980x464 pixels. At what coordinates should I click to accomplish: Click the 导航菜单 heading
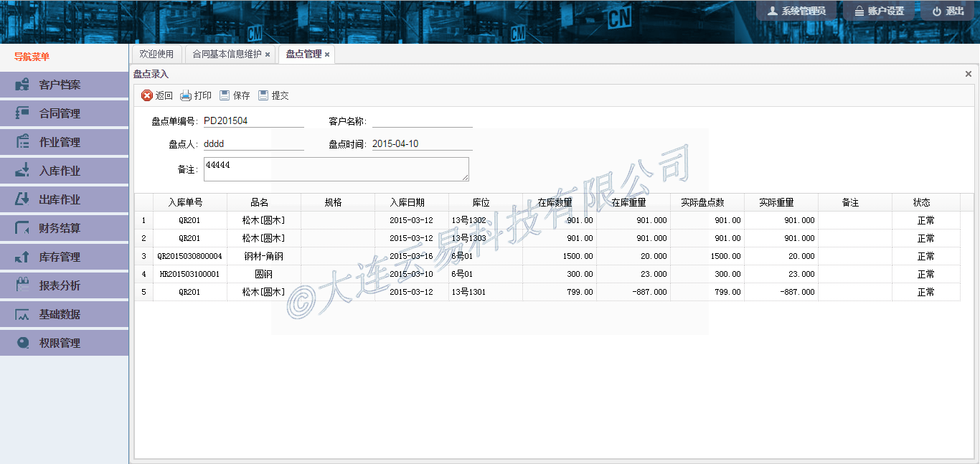32,57
